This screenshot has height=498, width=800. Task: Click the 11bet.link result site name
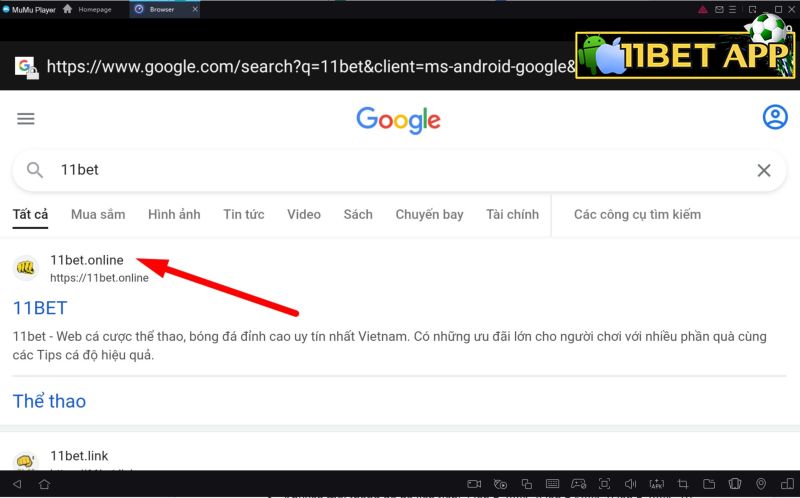(79, 456)
